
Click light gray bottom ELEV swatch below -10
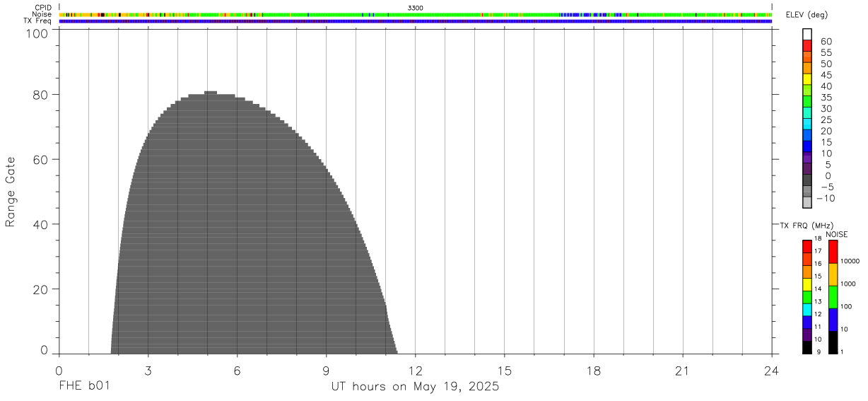807,203
